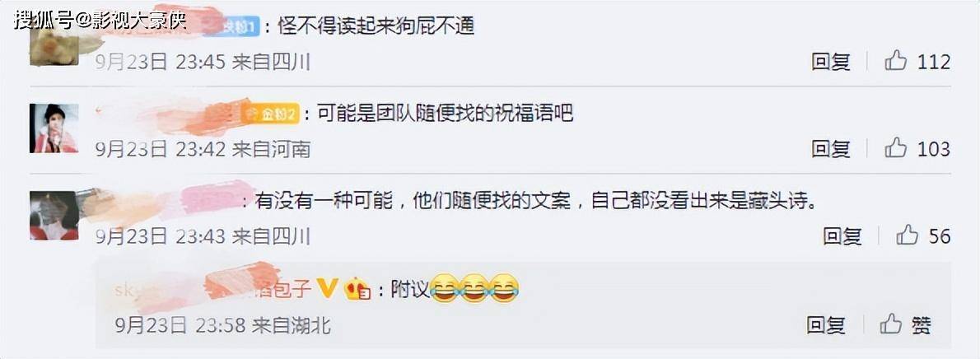Click the 搜狐号@影视大豪侠 watermark

point(100,20)
